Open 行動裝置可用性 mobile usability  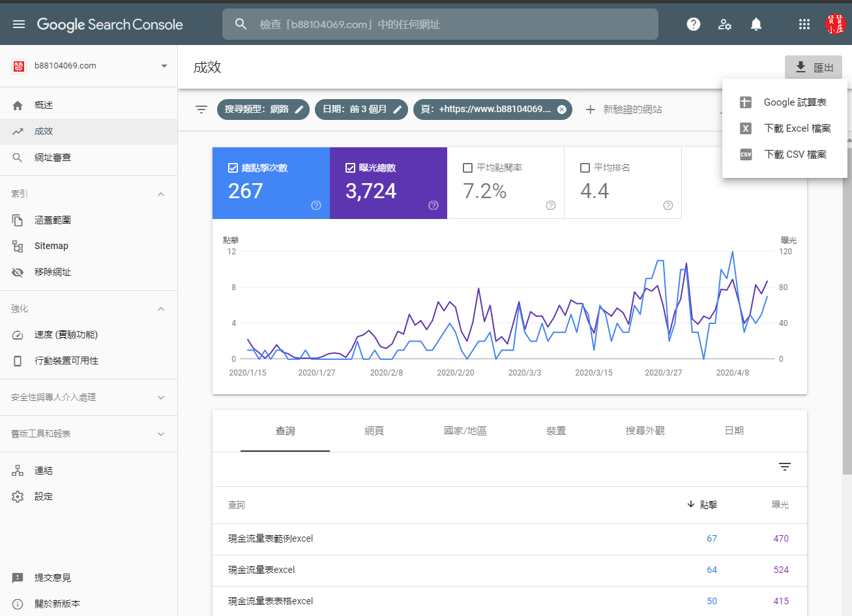[89, 360]
